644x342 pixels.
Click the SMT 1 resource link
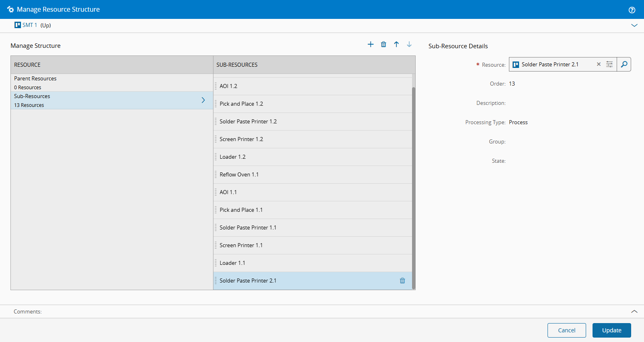29,25
